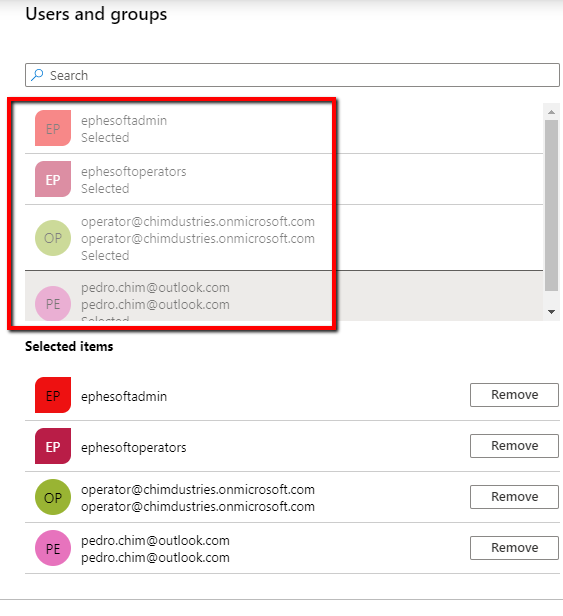Remove pedro.chim@outlook.com from selected items
Screen dimensions: 563x616
tap(514, 548)
